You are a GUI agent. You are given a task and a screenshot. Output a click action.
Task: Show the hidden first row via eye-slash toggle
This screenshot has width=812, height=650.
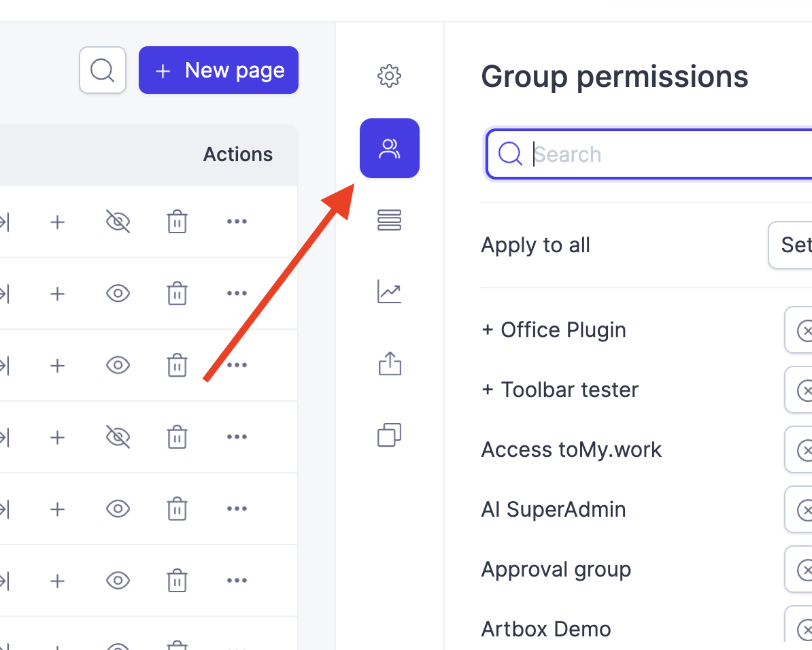[x=118, y=221]
